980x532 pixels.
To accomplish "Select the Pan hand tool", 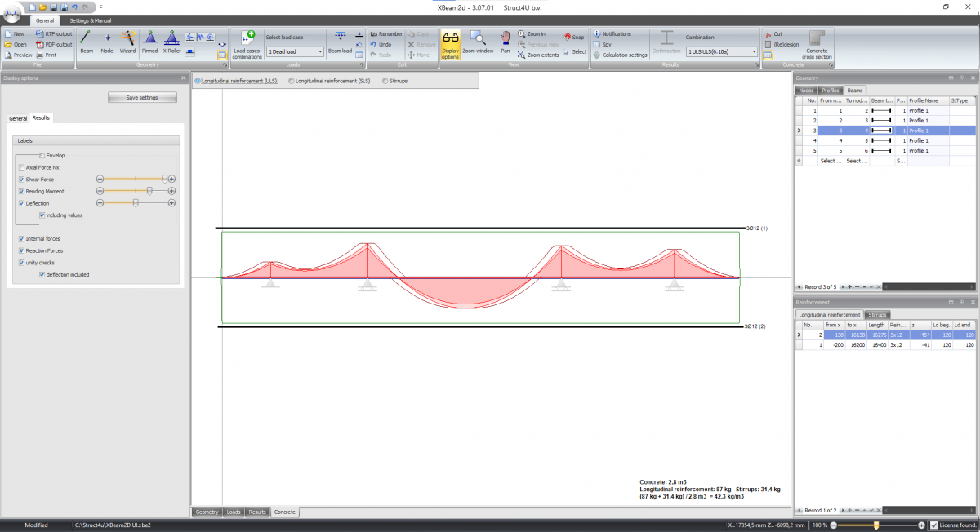I will pos(505,41).
